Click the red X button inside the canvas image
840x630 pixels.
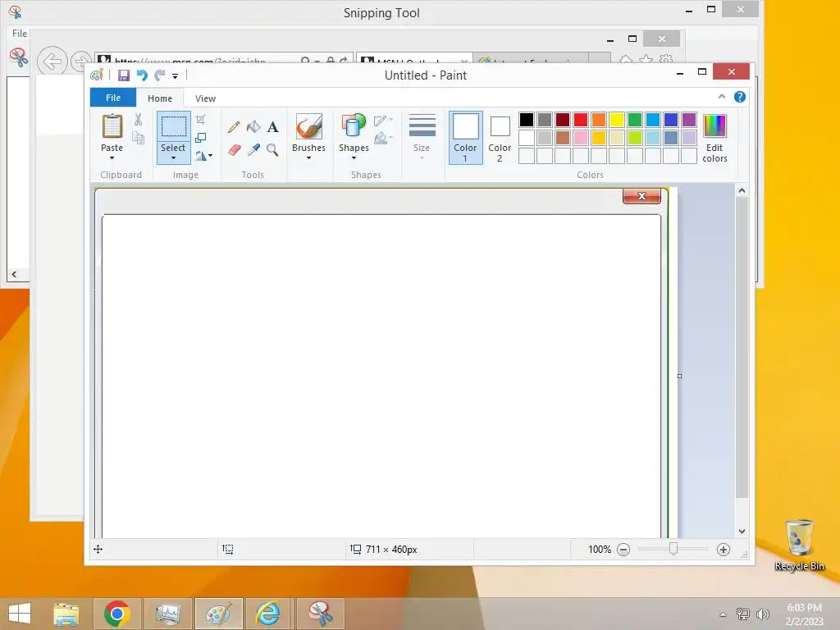[641, 196]
